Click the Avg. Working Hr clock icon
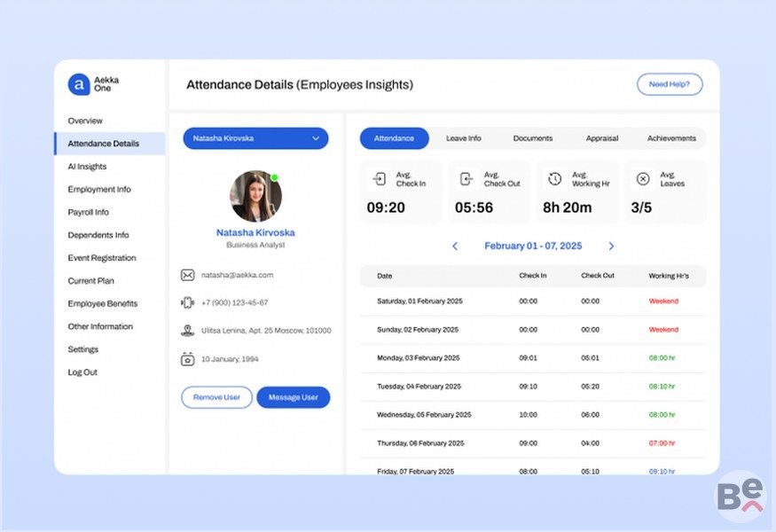 point(554,179)
